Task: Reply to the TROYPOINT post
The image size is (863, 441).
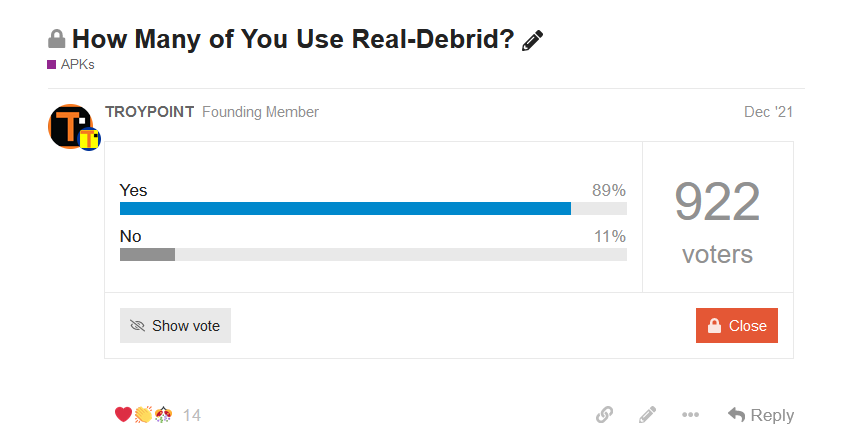Action: pos(761,414)
